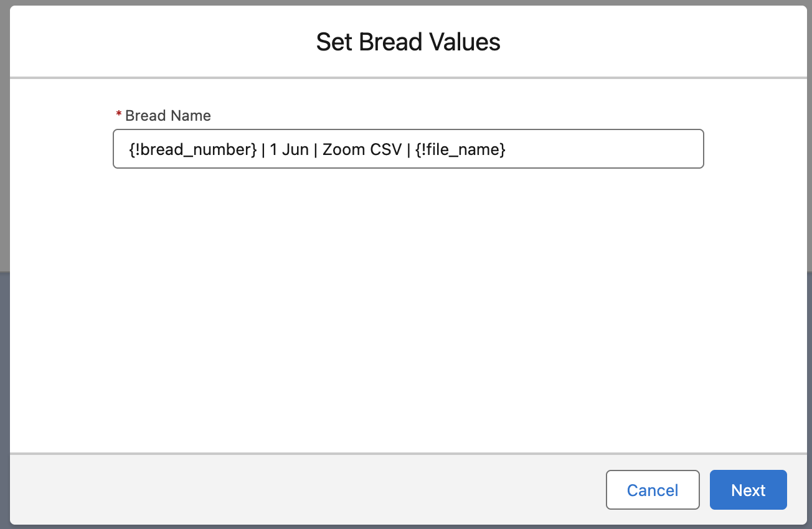This screenshot has height=529, width=812.
Task: Click the red required asterisk indicator
Action: click(x=118, y=114)
